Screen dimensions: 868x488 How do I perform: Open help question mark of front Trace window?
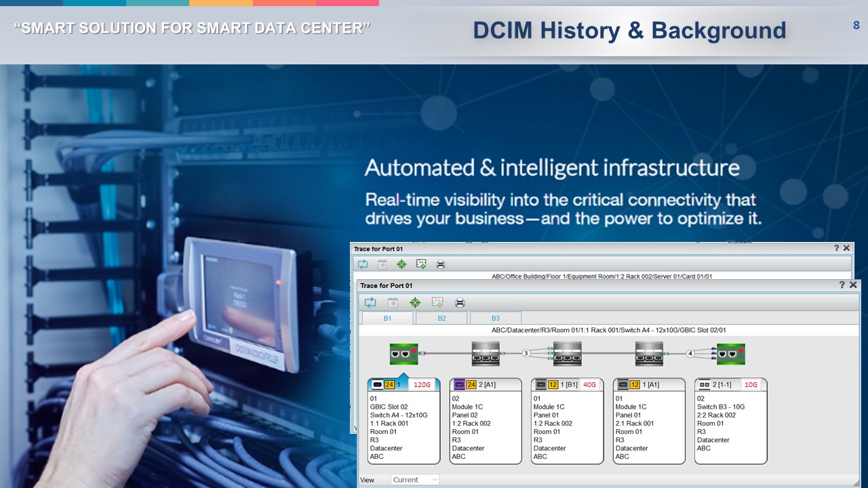pos(842,285)
